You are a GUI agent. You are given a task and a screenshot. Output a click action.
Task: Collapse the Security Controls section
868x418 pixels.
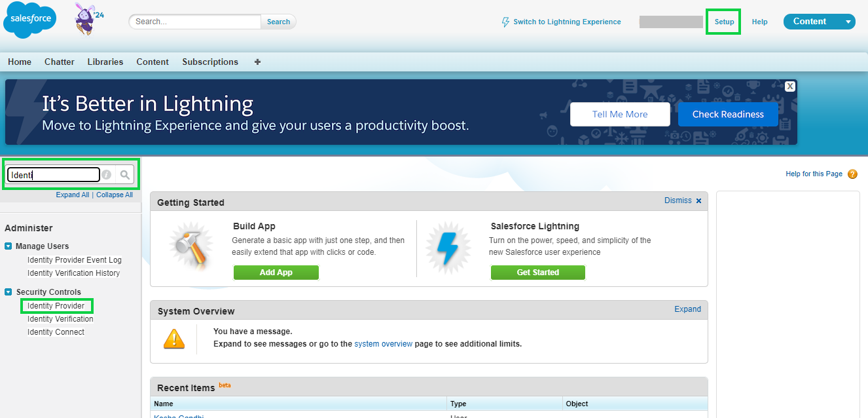(x=8, y=292)
